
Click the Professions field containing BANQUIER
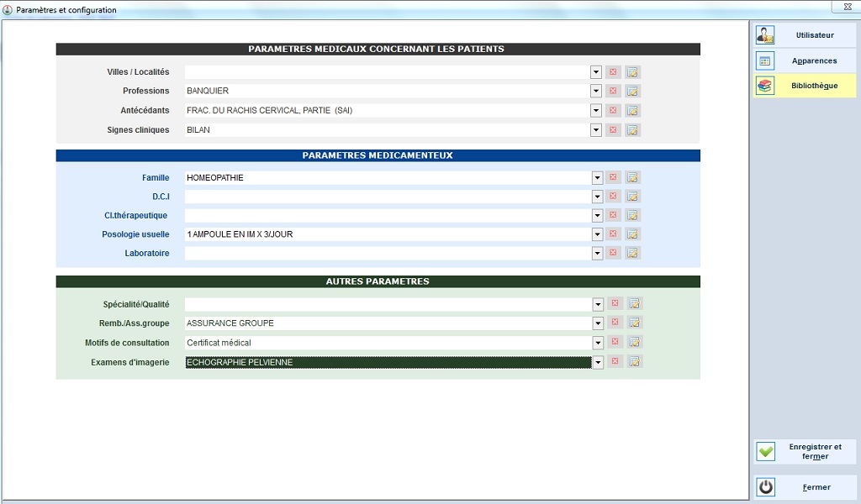[x=387, y=91]
